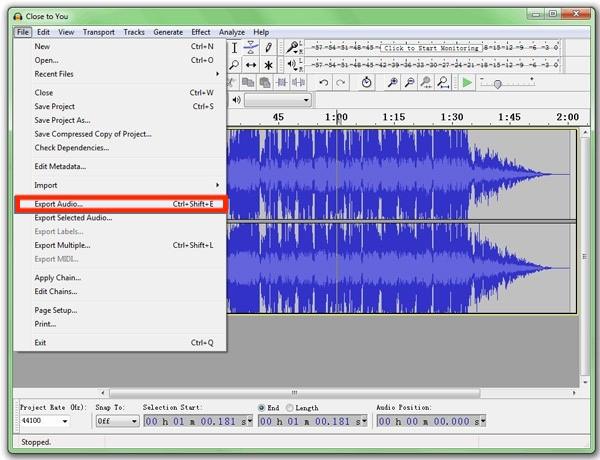Expand the Import submenu
600x460 pixels.
click(120, 185)
